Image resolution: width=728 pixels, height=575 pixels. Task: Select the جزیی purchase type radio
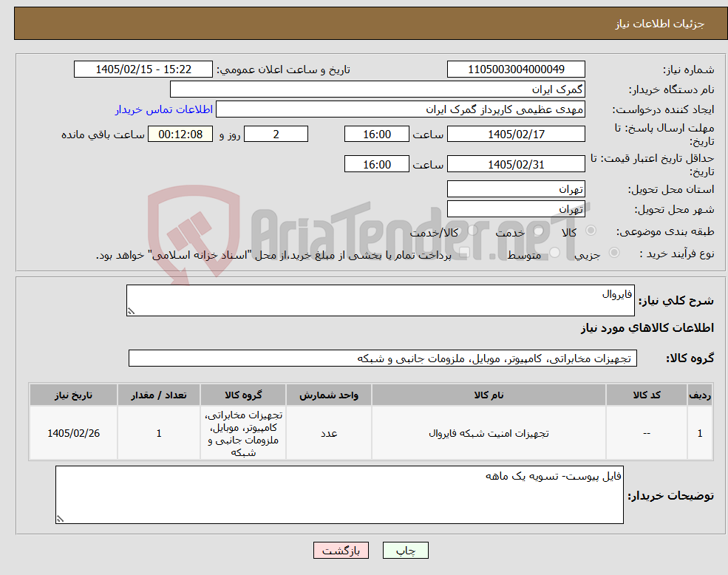(613, 253)
